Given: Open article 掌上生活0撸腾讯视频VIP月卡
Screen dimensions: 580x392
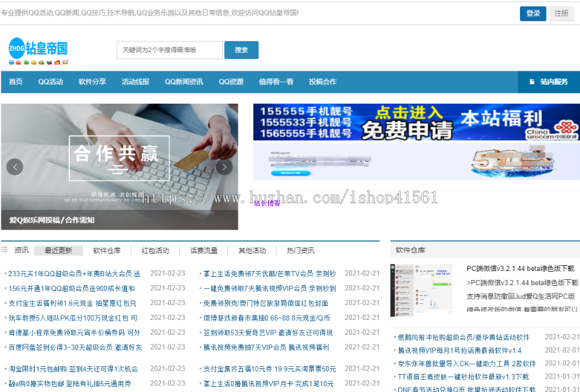Looking at the screenshot, I should 269,384.
